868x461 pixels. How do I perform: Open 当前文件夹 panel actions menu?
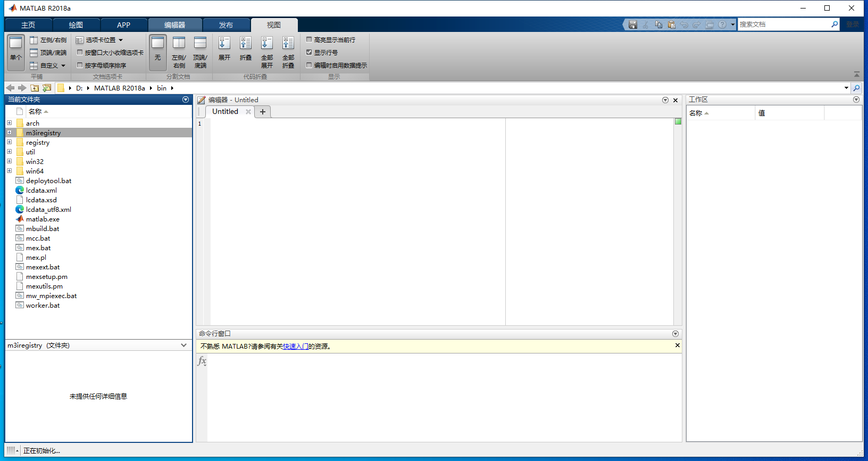tap(186, 100)
